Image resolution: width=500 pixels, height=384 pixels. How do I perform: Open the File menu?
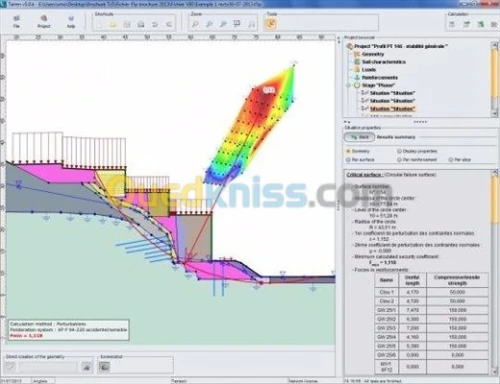(x=16, y=21)
